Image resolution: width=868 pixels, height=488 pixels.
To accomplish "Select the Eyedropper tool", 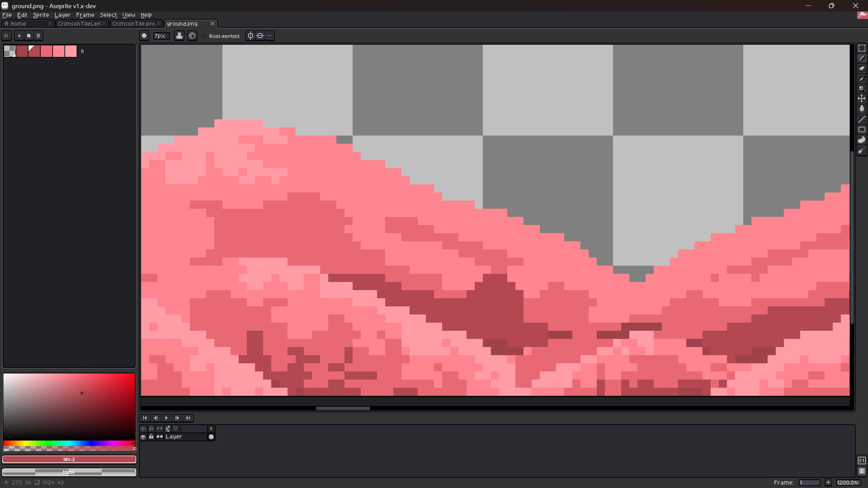I will pos(862,79).
